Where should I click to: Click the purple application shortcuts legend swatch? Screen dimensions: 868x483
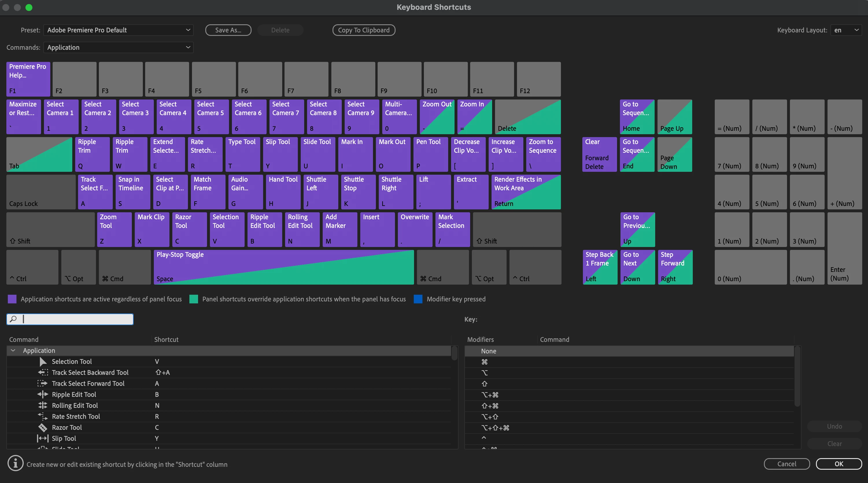12,299
